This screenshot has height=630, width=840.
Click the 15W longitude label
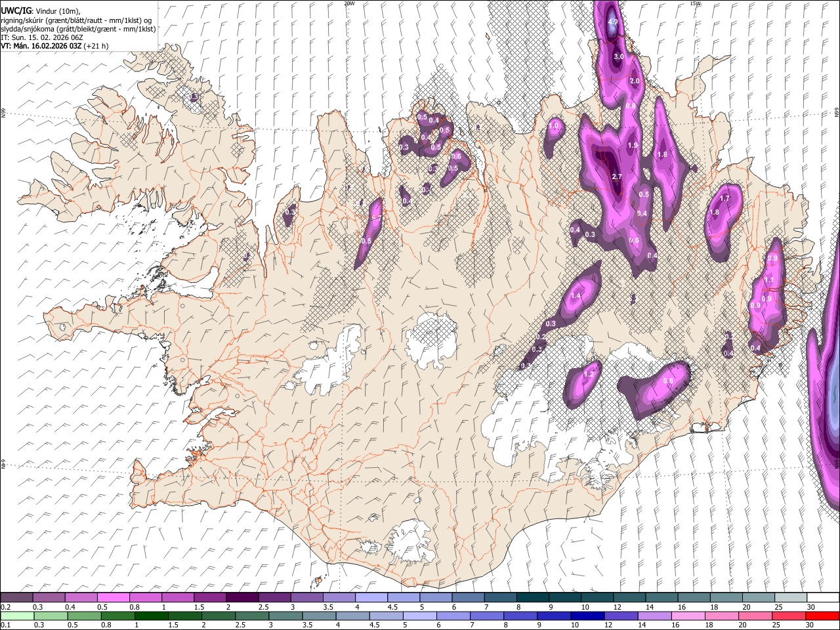[x=696, y=3]
